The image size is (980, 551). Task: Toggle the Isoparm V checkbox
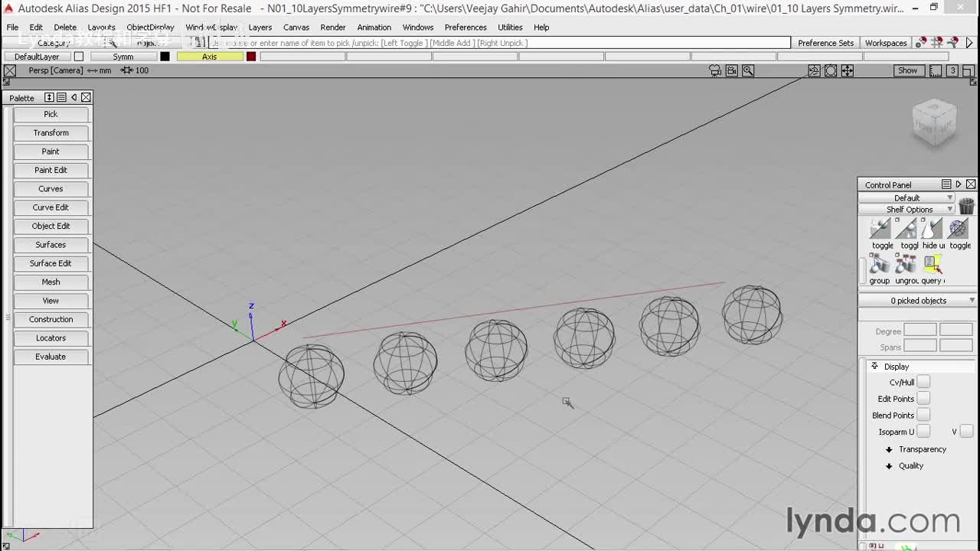pyautogui.click(x=966, y=432)
